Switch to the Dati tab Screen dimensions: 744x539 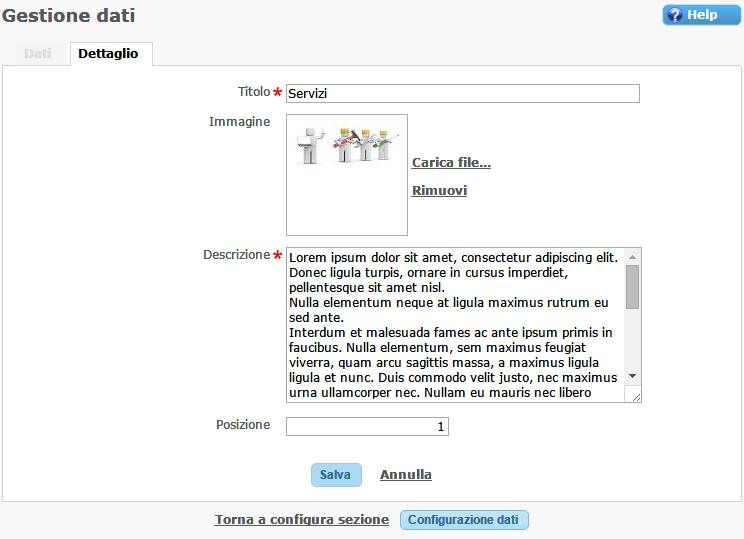point(38,54)
